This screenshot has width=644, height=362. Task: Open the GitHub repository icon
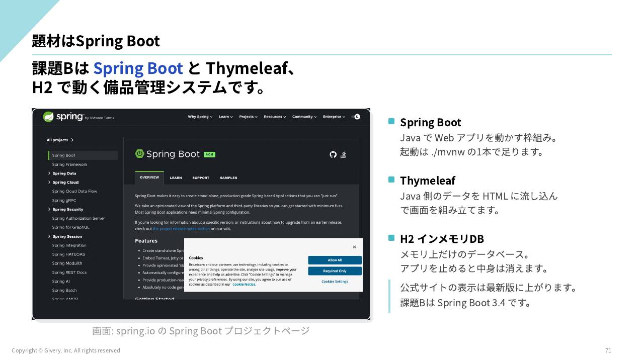point(333,154)
